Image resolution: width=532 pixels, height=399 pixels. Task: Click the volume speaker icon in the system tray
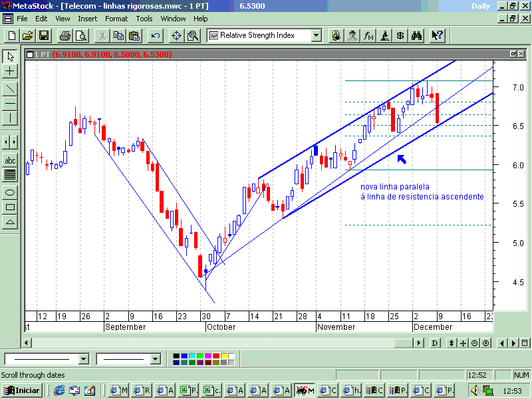[x=475, y=390]
